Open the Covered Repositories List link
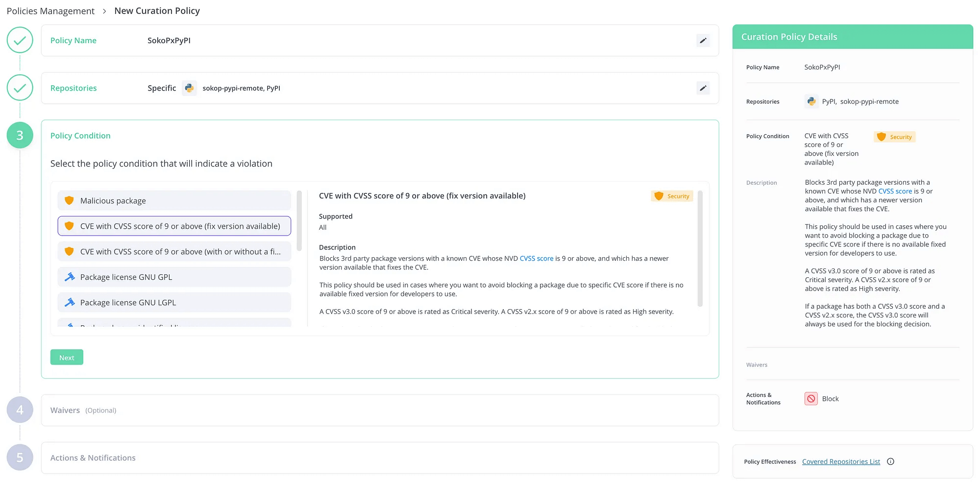 pyautogui.click(x=841, y=461)
